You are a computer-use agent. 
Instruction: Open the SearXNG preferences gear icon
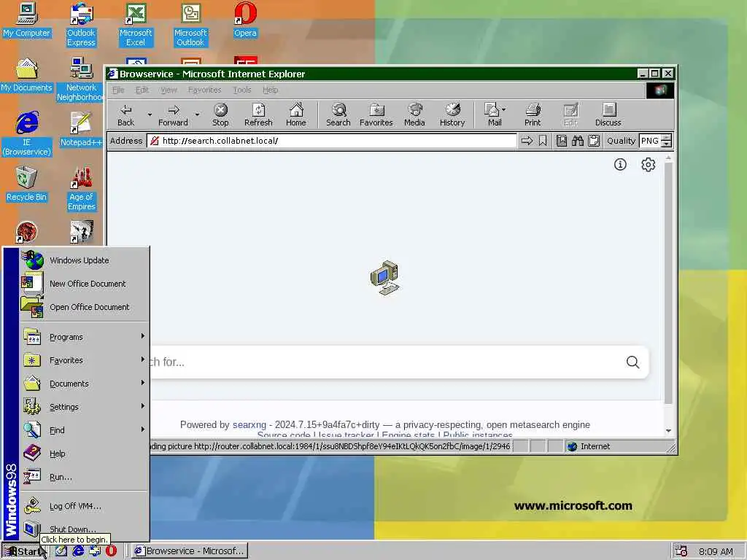point(648,165)
